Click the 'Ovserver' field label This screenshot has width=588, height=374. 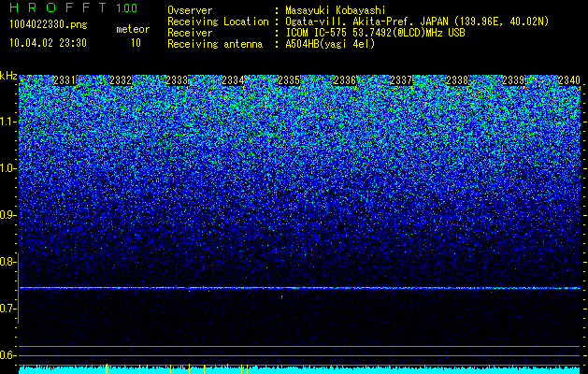190,10
